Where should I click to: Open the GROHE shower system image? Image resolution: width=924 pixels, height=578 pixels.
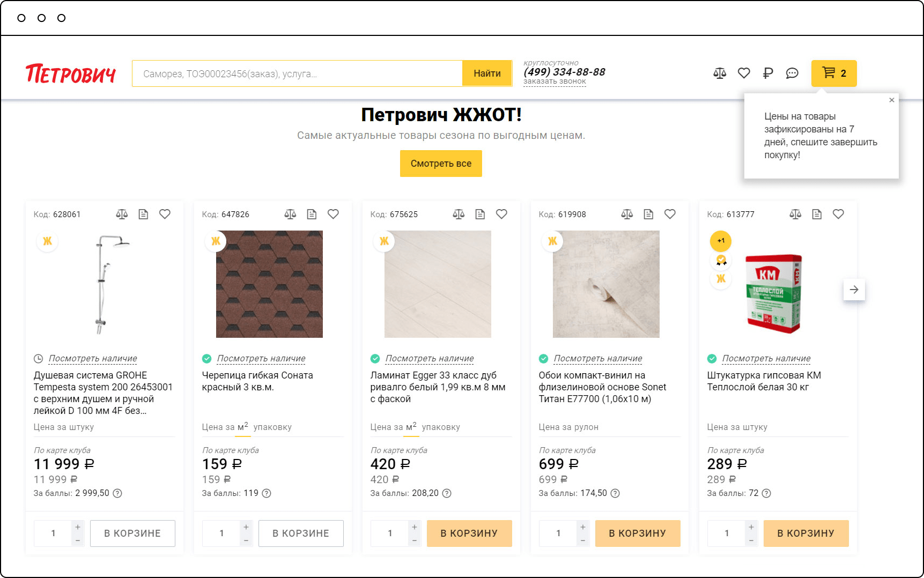point(105,284)
